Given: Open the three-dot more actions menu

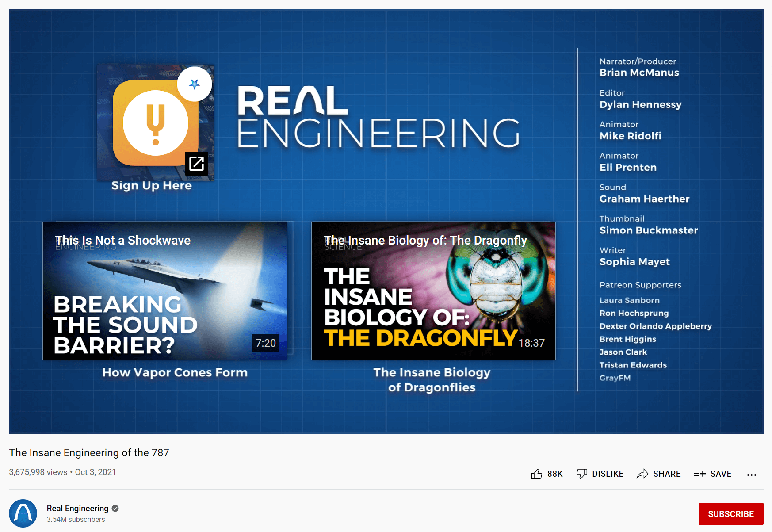Looking at the screenshot, I should tap(752, 475).
